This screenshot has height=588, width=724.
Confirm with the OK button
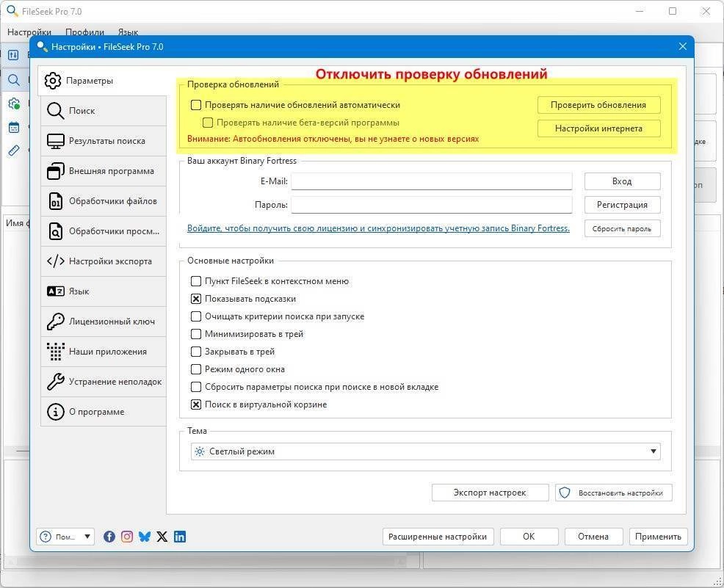pyautogui.click(x=529, y=537)
